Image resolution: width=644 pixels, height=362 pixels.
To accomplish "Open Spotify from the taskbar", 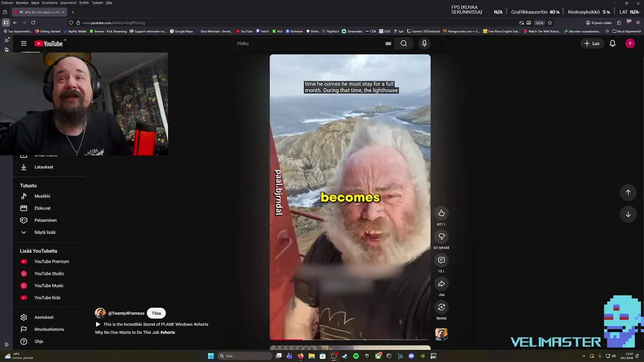I will point(356,356).
